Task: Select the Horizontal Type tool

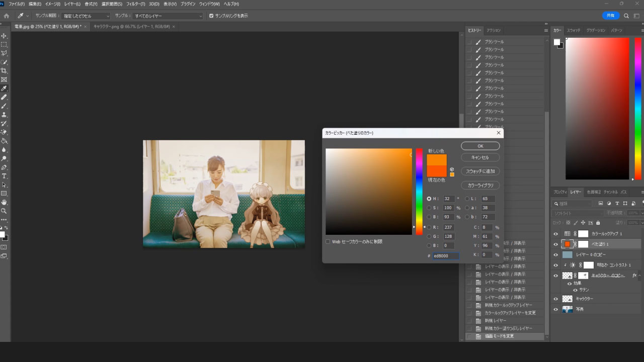Action: tap(4, 176)
